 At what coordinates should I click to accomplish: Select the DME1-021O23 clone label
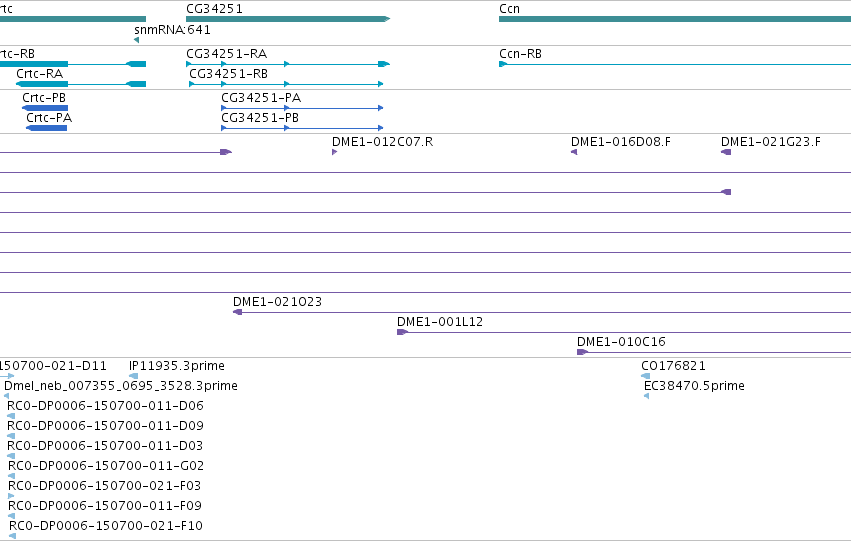(x=277, y=302)
